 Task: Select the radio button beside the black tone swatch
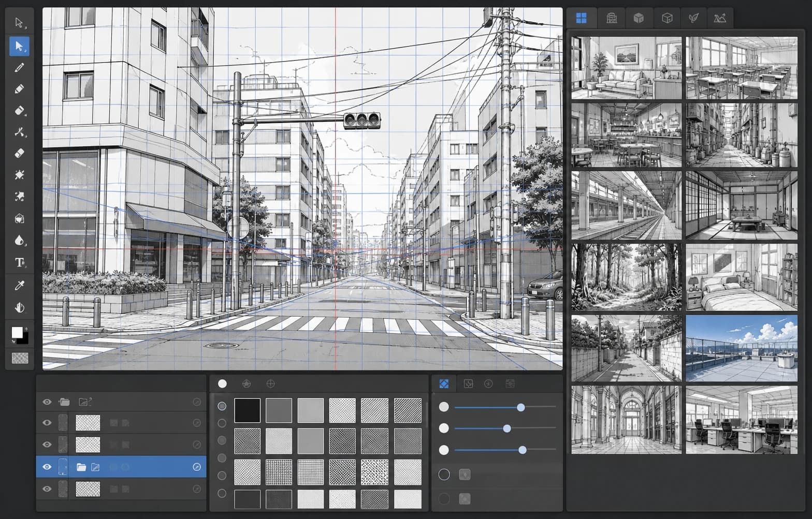[222, 406]
